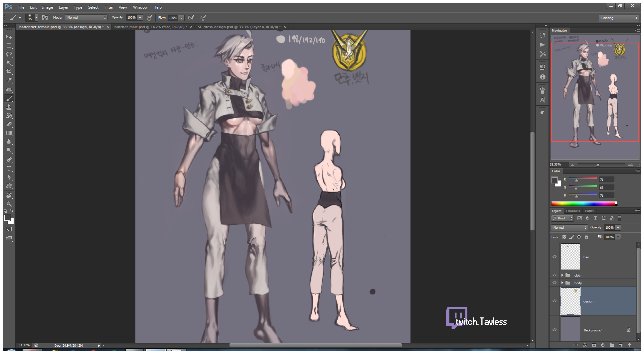This screenshot has width=644, height=351.
Task: Open the Filter menu
Action: [108, 7]
